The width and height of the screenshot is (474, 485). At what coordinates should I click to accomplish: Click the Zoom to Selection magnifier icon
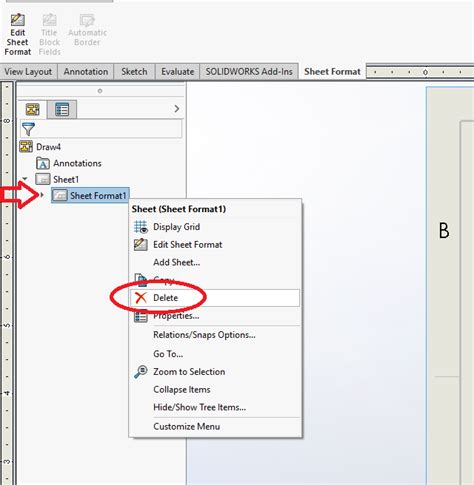click(x=141, y=371)
